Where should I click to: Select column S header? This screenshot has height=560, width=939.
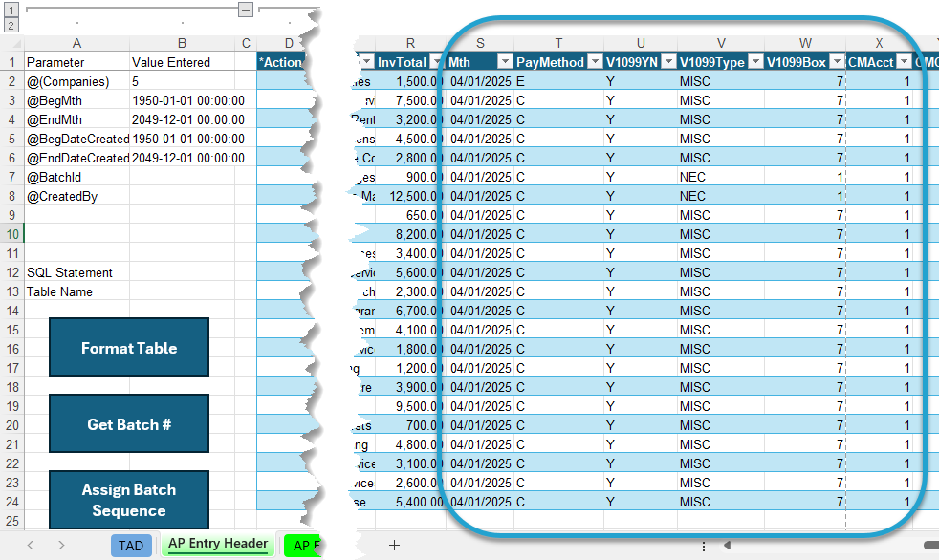pyautogui.click(x=480, y=43)
